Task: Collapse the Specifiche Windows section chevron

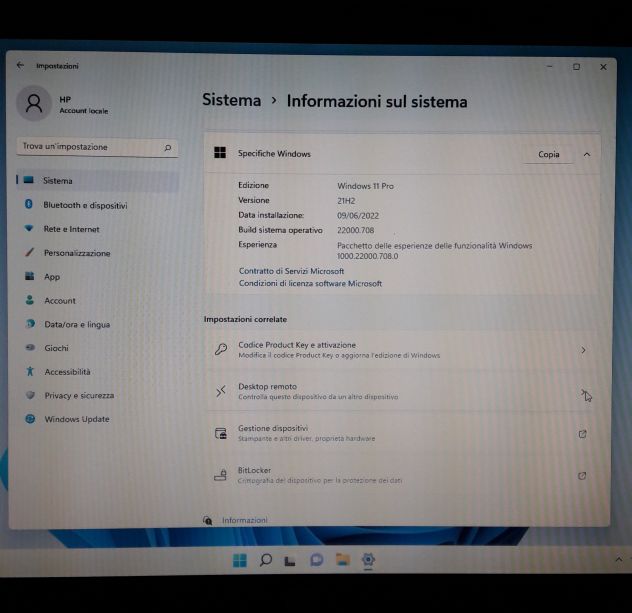Action: tap(587, 154)
